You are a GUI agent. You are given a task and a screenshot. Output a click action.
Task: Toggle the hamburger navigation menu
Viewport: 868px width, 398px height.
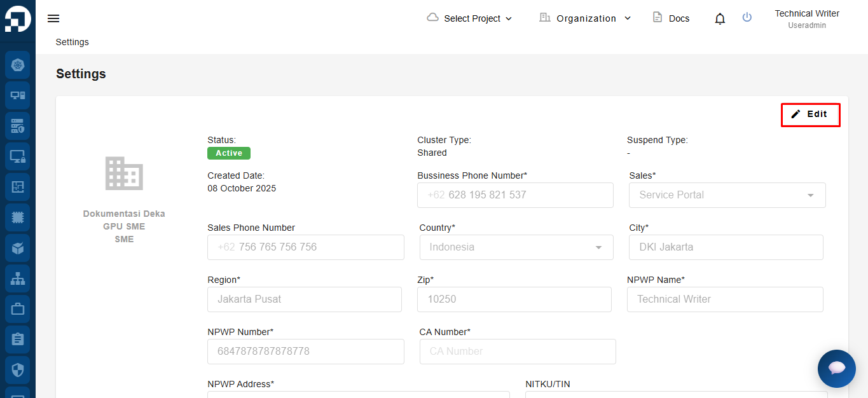point(53,18)
